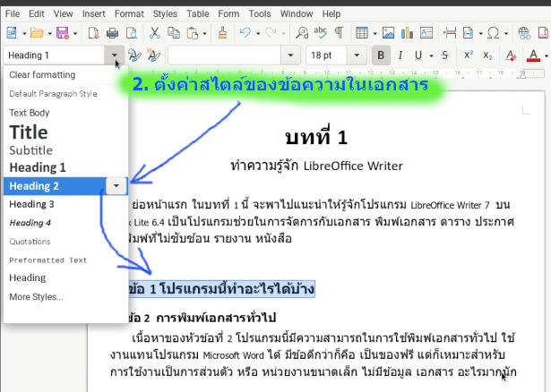Toggle Underline formatting button

pos(418,55)
